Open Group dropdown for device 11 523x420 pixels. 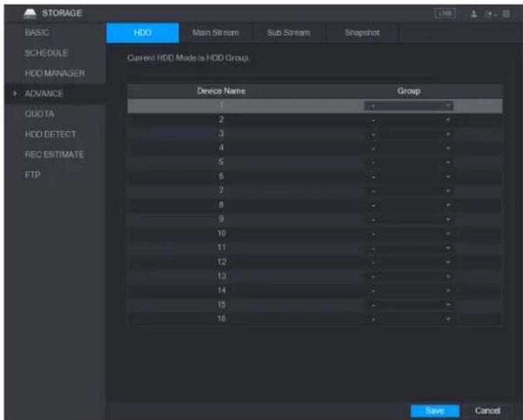coord(409,248)
